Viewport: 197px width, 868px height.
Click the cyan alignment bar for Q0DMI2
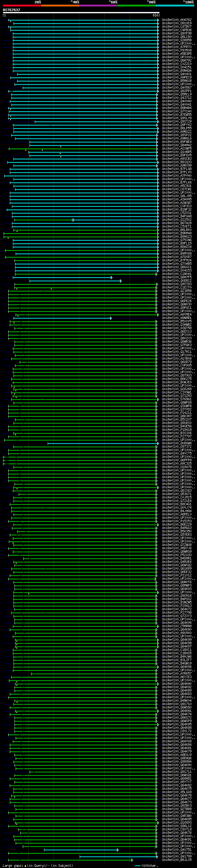[75, 281]
